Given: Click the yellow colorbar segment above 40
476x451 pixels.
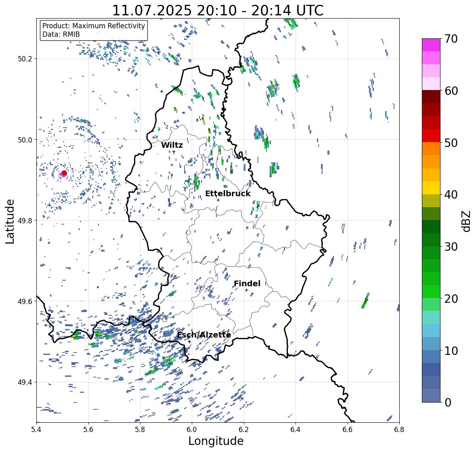Looking at the screenshot, I should (x=431, y=188).
